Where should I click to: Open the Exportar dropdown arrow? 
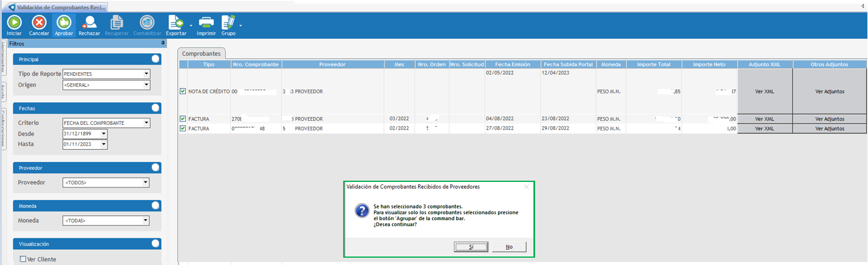pyautogui.click(x=191, y=25)
